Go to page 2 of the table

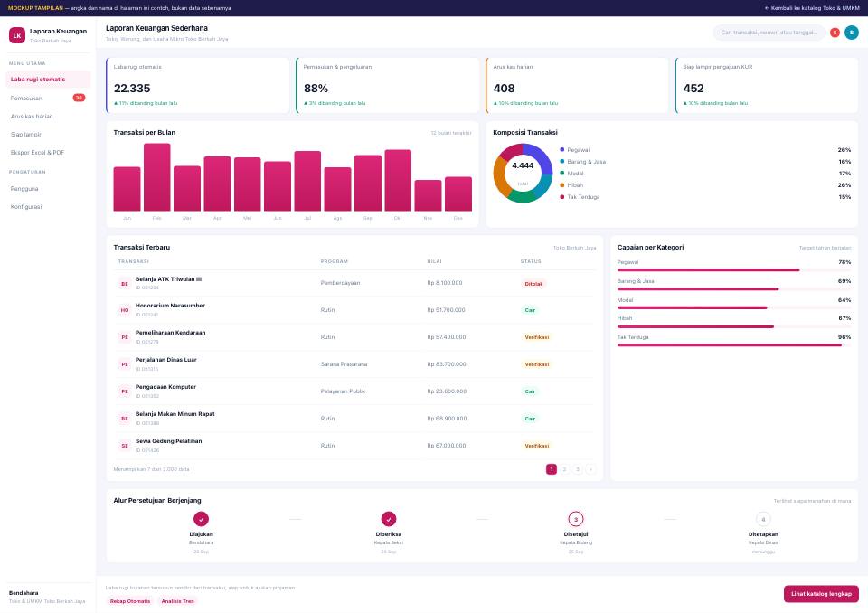(x=564, y=469)
